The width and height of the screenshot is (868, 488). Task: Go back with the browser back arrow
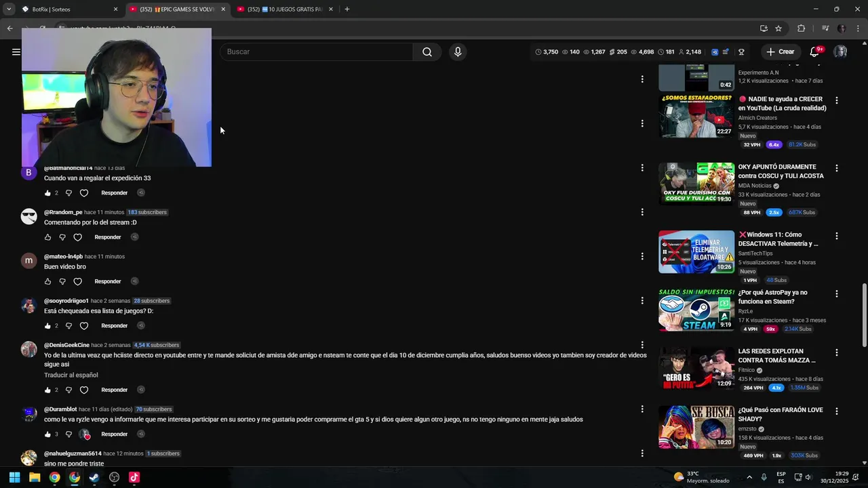9,28
